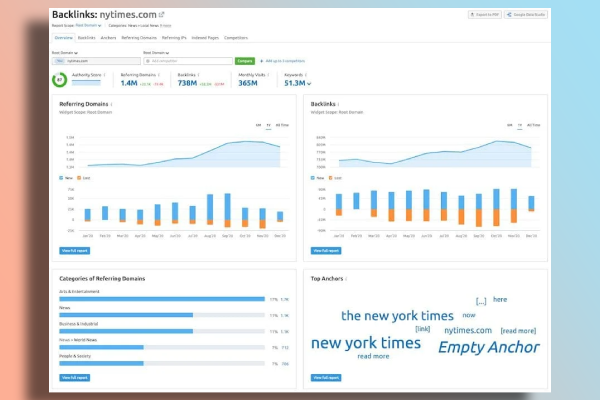
Task: Click the 1.4M Referring Domains value
Action: coord(129,83)
